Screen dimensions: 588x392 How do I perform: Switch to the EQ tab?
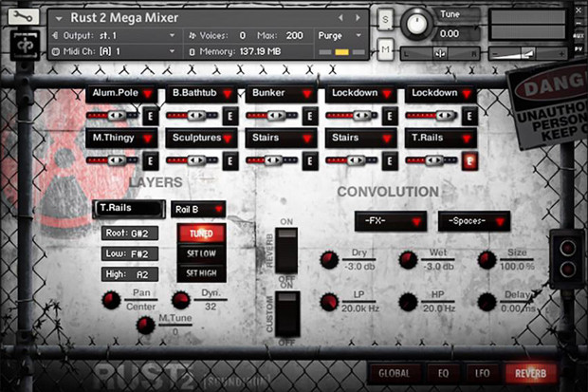pyautogui.click(x=443, y=374)
